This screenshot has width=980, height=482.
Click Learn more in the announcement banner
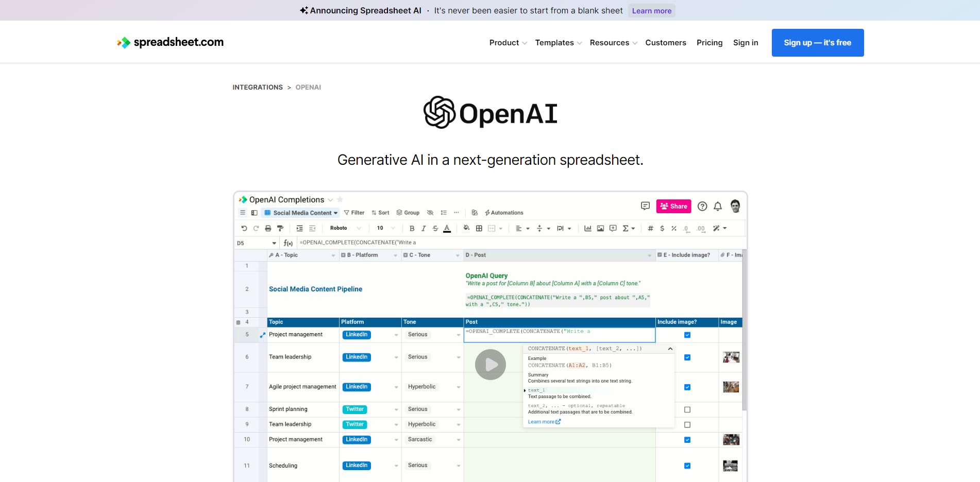[x=652, y=11]
